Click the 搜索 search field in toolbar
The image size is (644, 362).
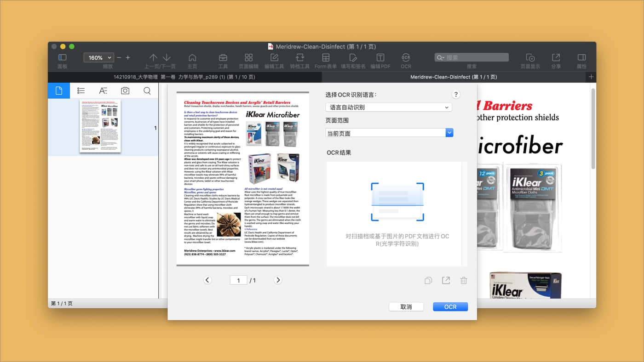point(471,57)
